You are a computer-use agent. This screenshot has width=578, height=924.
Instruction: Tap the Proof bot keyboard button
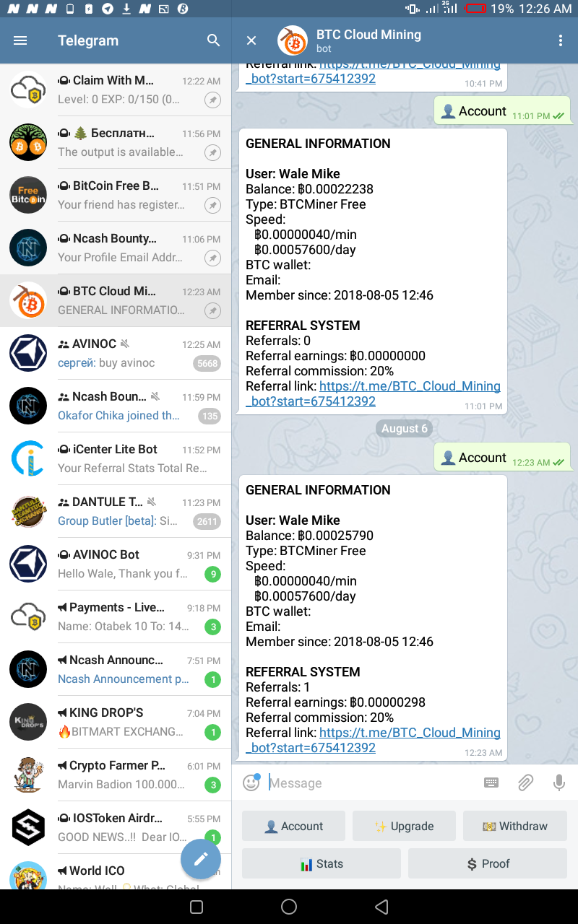[488, 863]
